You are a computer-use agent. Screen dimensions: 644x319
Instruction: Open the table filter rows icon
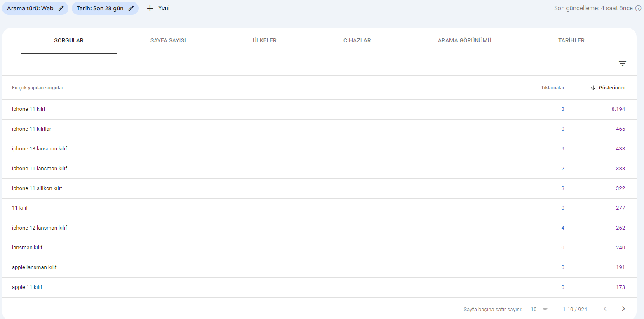[x=623, y=63]
